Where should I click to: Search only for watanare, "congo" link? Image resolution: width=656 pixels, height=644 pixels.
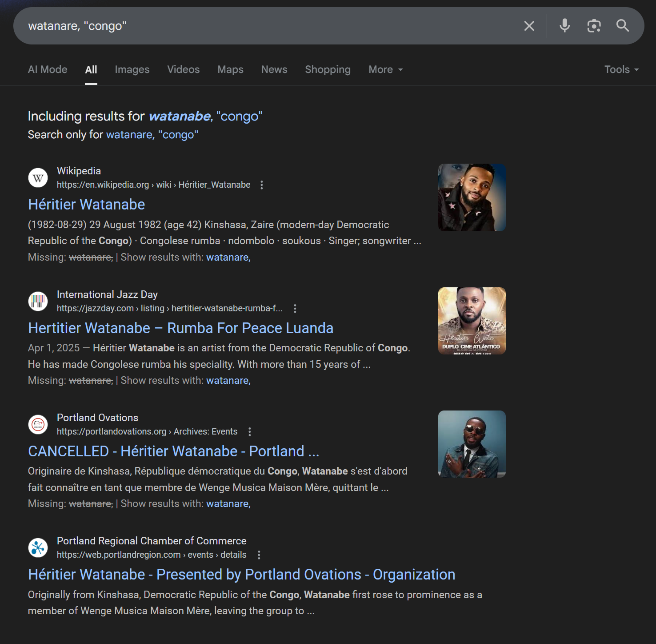pos(152,134)
